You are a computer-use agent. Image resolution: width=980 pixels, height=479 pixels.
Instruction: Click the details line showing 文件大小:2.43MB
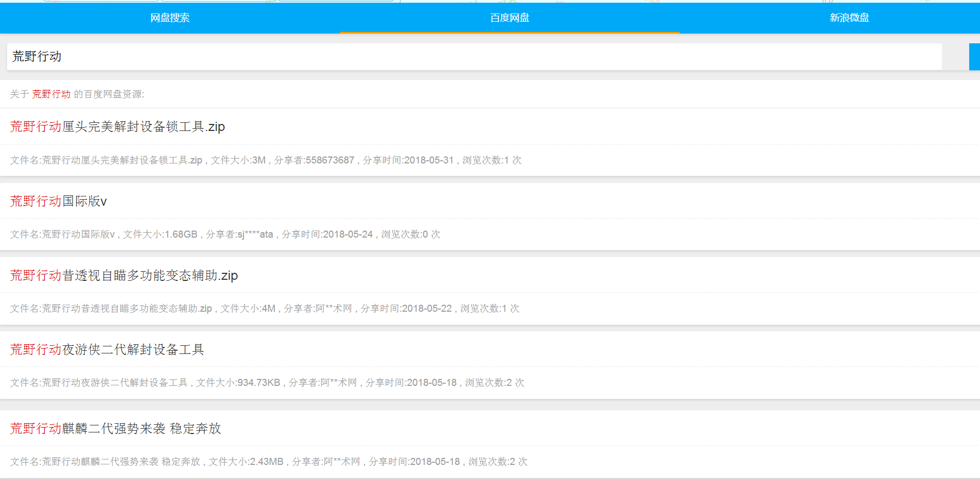(268, 462)
